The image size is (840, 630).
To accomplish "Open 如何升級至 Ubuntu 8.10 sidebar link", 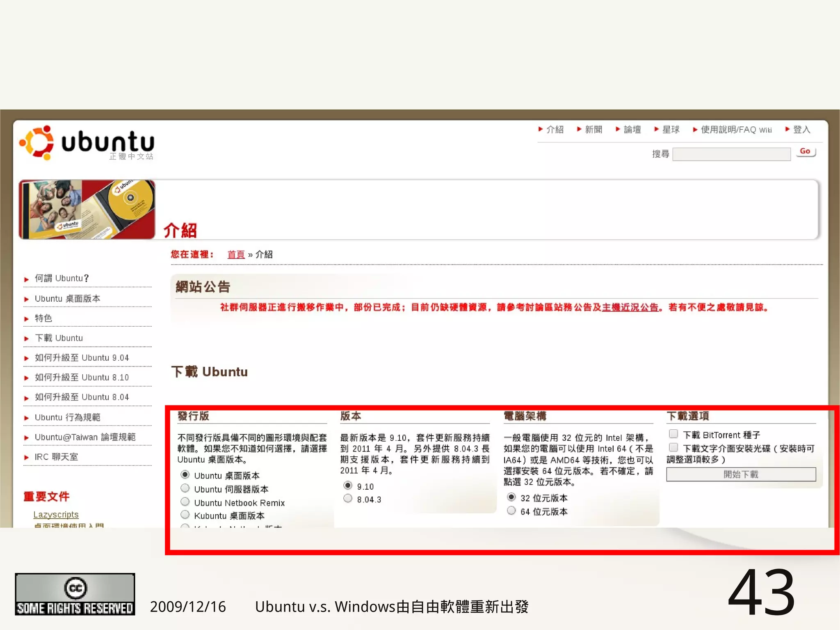I will [82, 378].
